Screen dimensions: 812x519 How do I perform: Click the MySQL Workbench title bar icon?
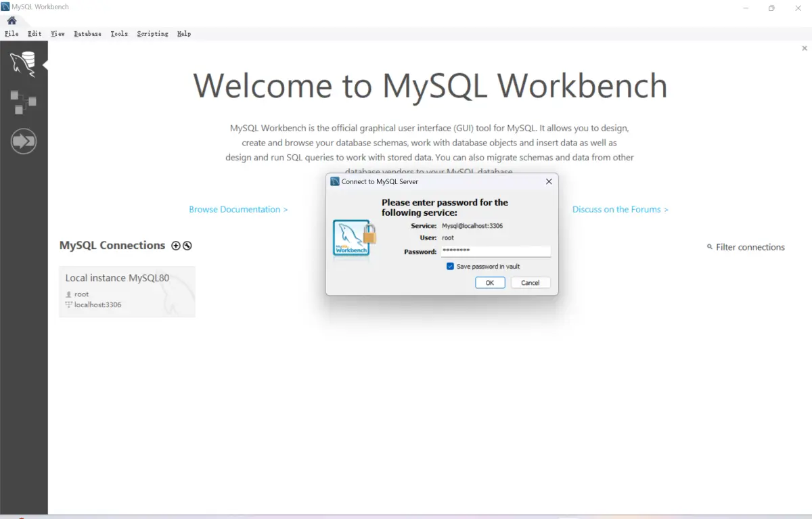pos(5,7)
